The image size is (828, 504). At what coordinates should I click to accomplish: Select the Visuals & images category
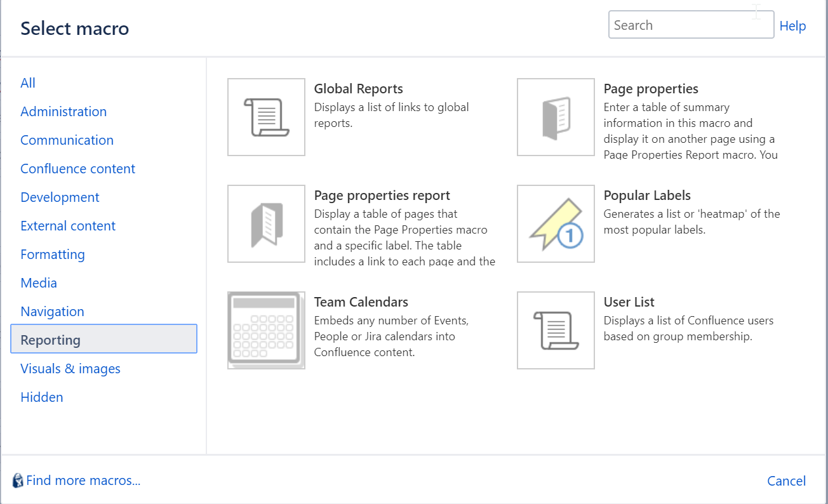[70, 368]
